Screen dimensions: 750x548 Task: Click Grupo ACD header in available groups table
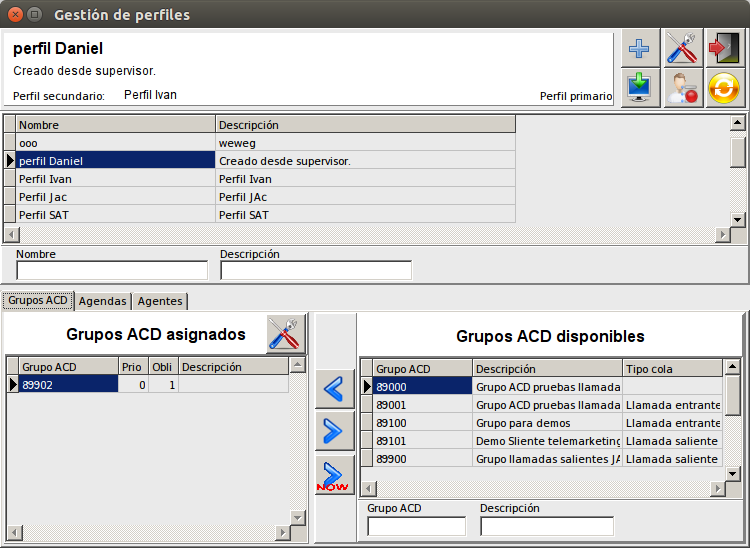coord(422,369)
